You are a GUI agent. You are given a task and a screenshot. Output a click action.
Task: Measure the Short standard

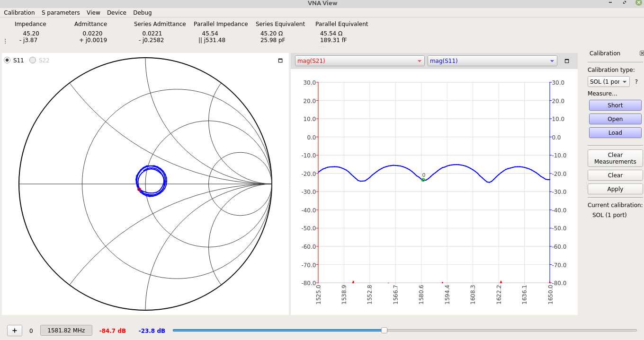(x=615, y=105)
